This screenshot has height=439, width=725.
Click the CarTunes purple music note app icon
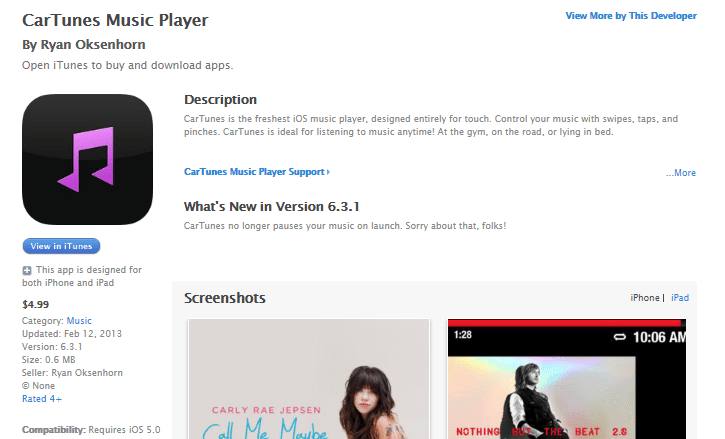[x=87, y=160]
